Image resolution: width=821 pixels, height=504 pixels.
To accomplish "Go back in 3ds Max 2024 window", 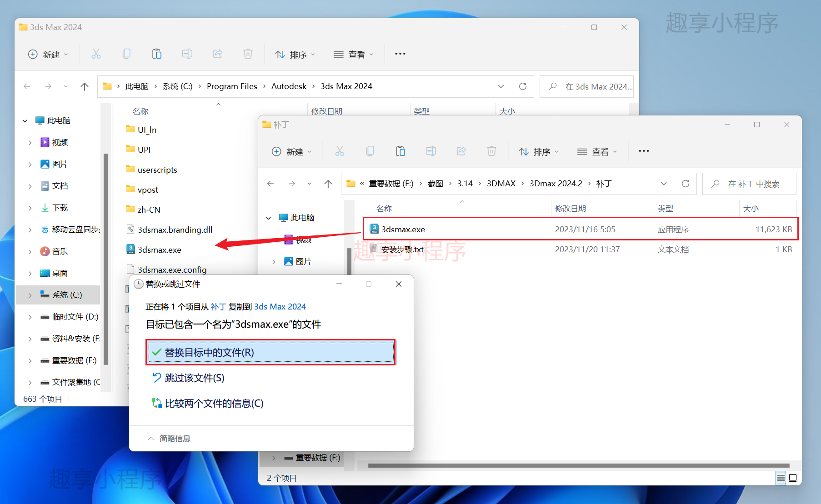I will (x=27, y=86).
